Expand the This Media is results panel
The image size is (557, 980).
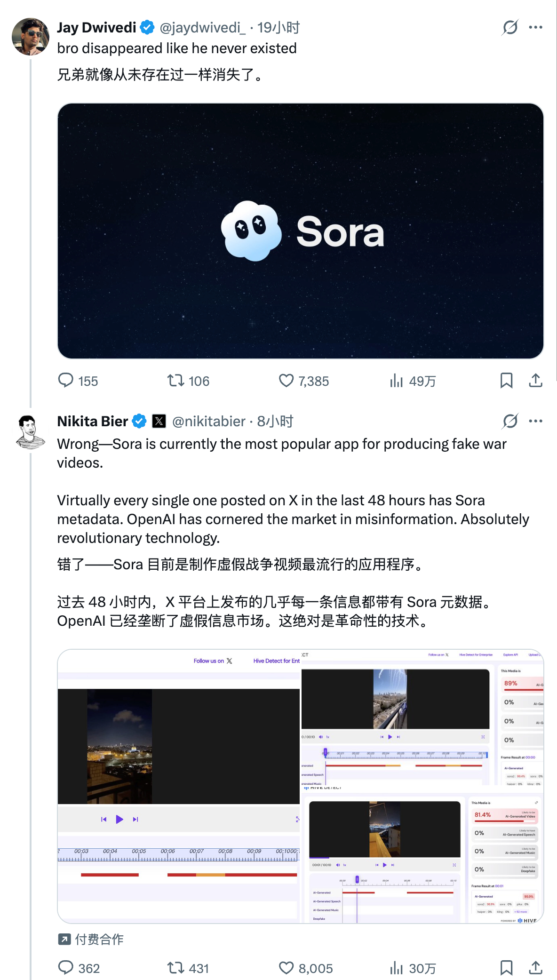tap(535, 802)
